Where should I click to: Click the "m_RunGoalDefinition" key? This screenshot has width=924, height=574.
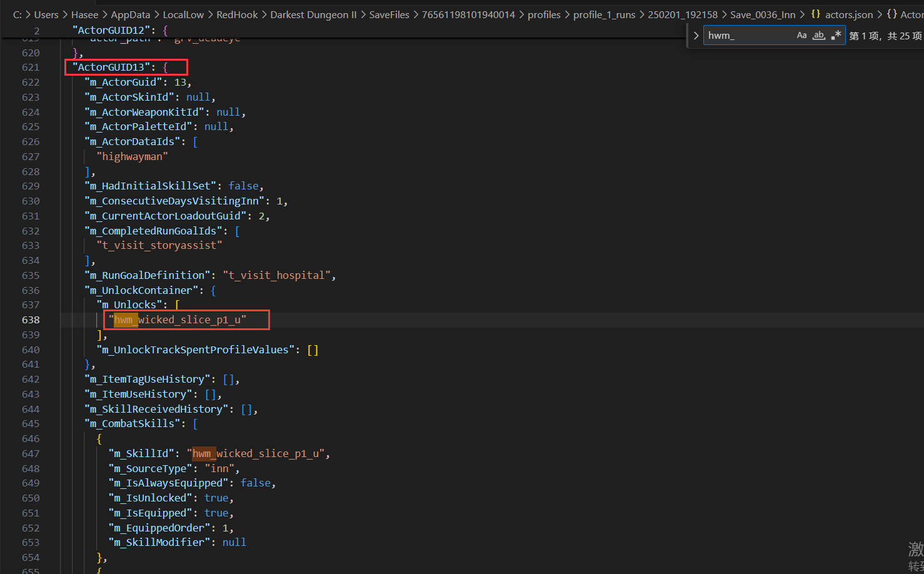pyautogui.click(x=148, y=276)
